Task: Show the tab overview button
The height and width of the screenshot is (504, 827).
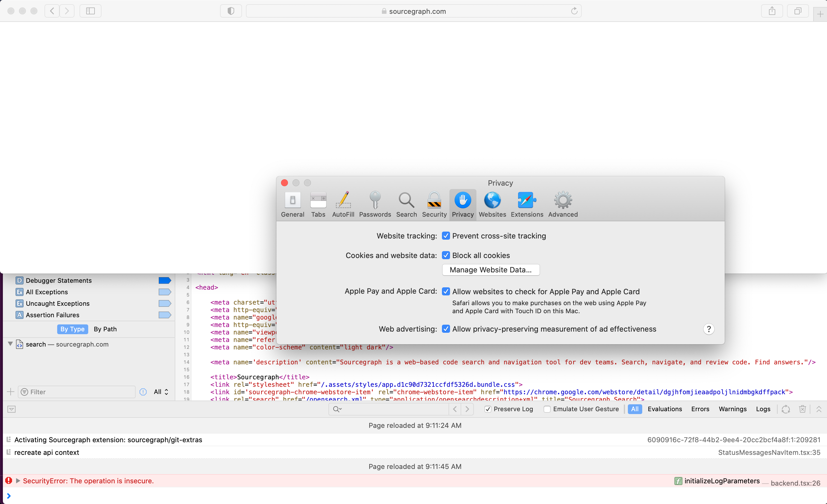Action: 798,11
